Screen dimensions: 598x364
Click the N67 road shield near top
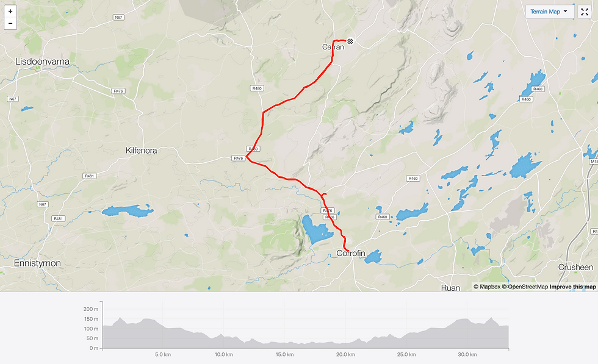[x=118, y=17]
